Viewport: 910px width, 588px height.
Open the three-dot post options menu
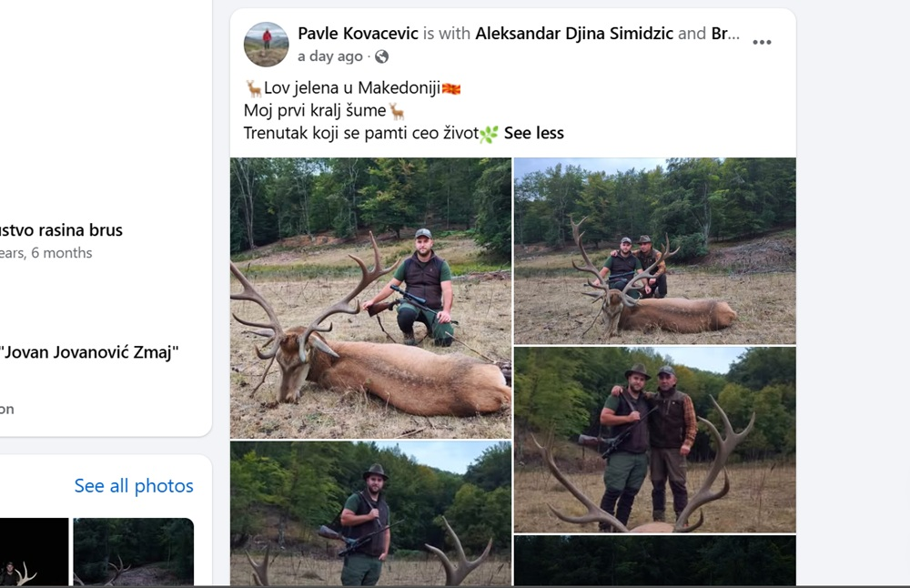(x=762, y=43)
